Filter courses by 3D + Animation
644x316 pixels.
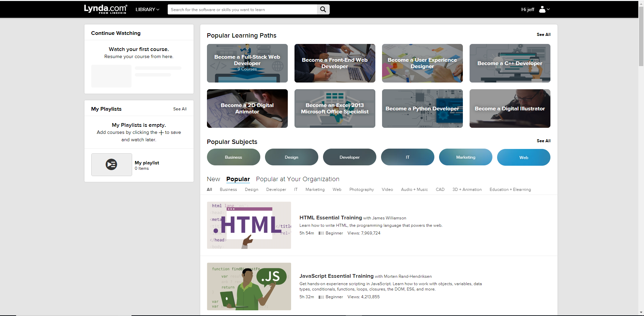point(467,190)
